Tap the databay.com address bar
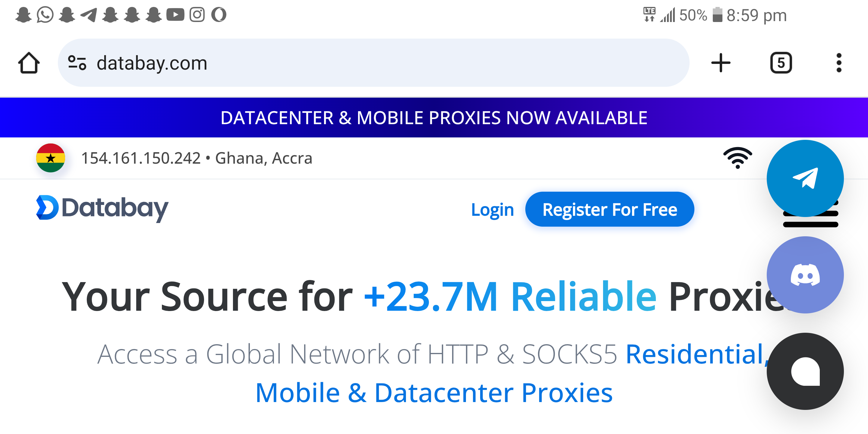Screen dimensions: 868x434 [373, 63]
